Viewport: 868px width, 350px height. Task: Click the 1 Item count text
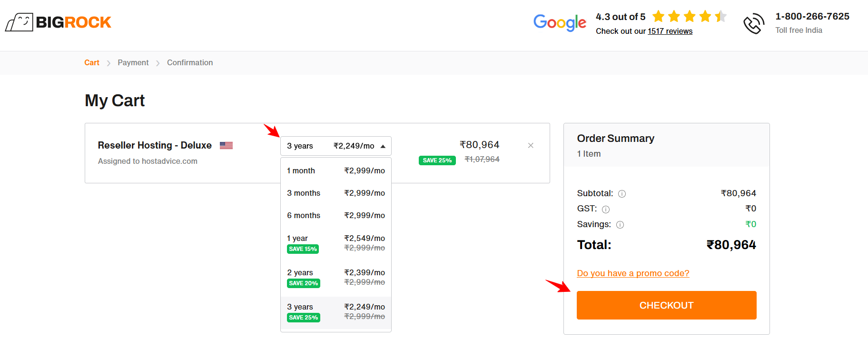pos(589,154)
